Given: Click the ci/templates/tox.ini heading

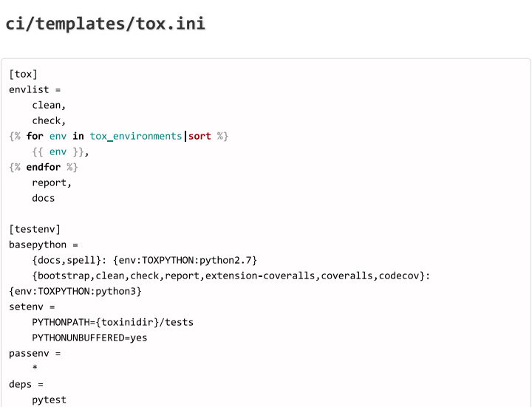Looking at the screenshot, I should 105,24.
